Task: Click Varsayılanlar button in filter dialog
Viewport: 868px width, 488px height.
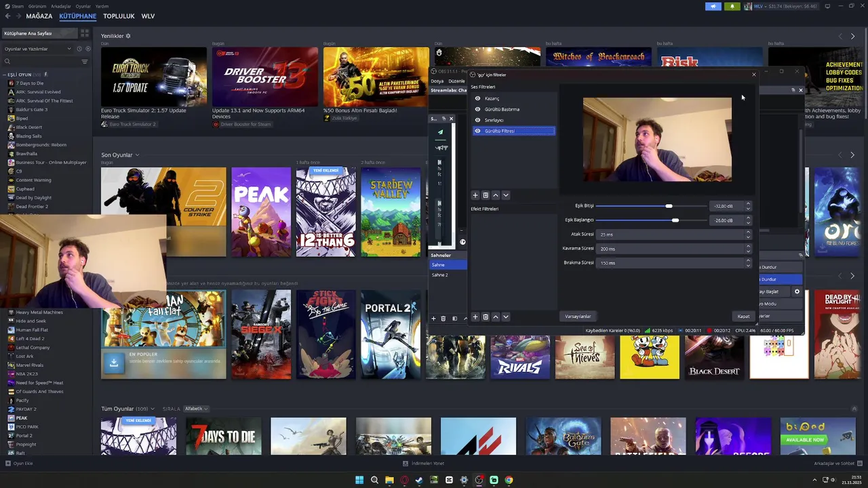Action: (x=578, y=317)
